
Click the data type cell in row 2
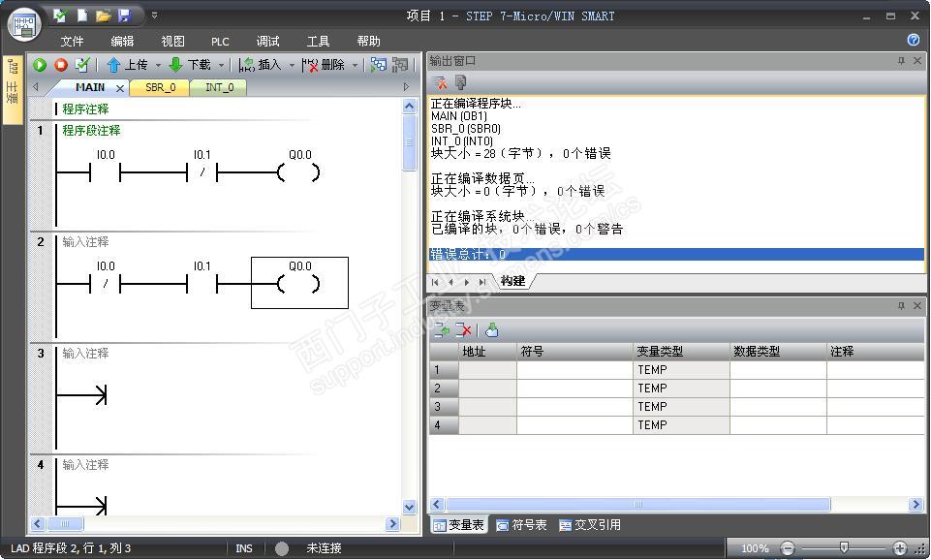pos(778,389)
